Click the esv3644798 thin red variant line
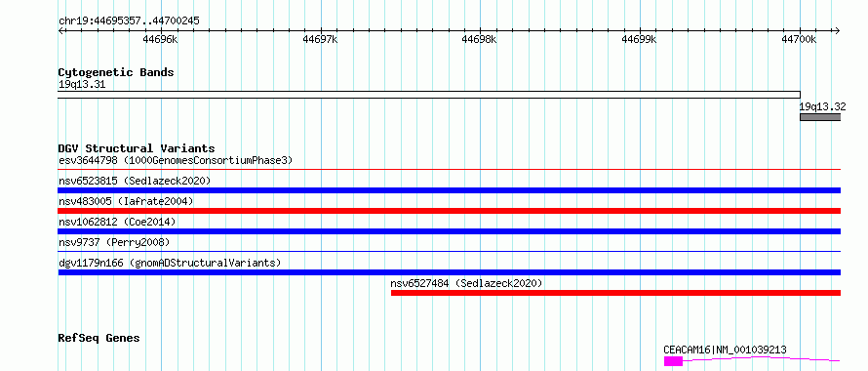 (x=450, y=170)
